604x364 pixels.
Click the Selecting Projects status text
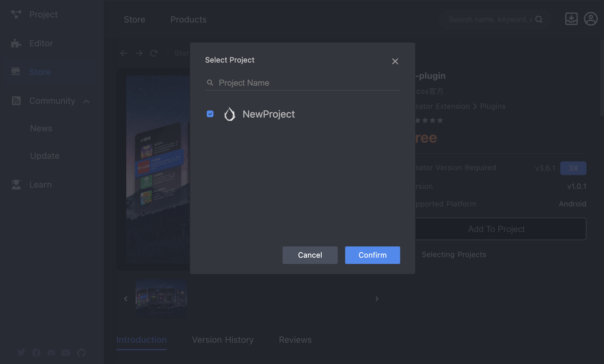coord(454,255)
